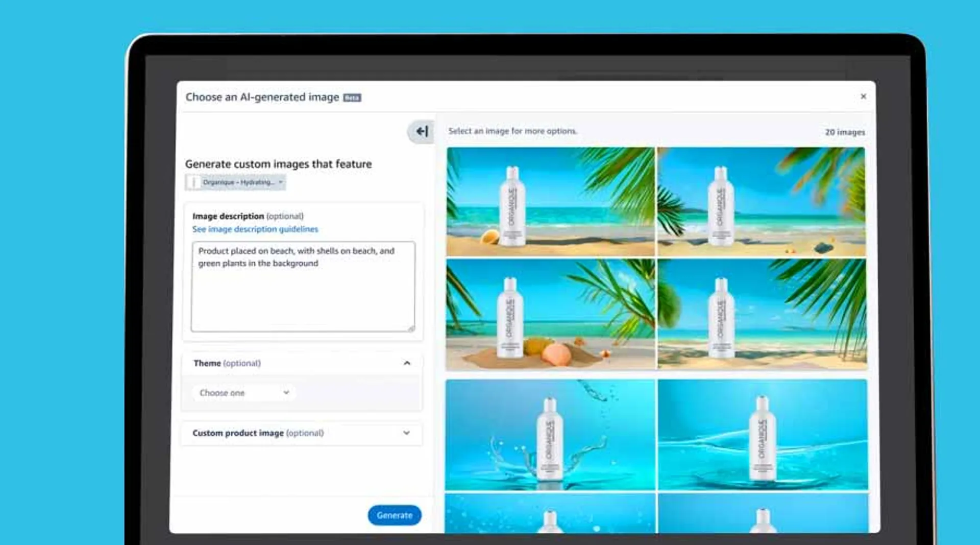Select water splash image with droplets

click(x=550, y=435)
